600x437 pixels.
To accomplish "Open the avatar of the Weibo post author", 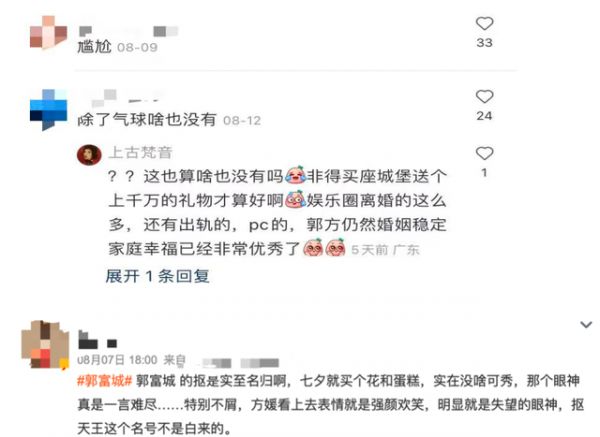I will tap(45, 344).
